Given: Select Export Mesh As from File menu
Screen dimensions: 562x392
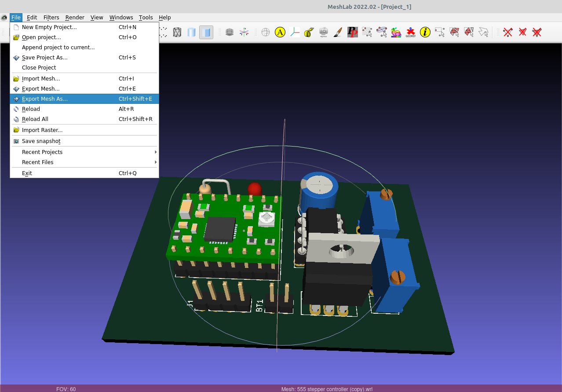Looking at the screenshot, I should coord(46,99).
